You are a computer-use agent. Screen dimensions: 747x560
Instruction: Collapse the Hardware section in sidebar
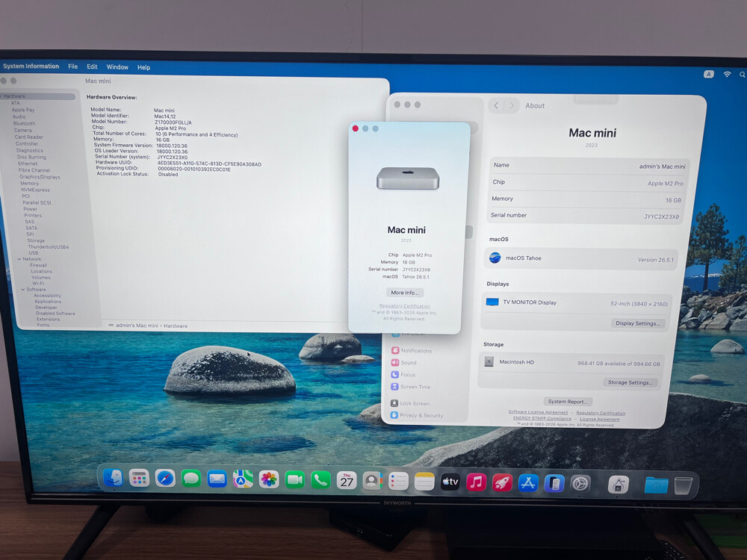coord(1,96)
